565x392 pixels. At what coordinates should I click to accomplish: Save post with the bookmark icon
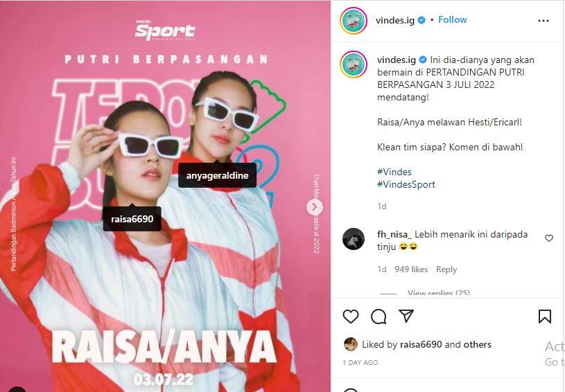(x=544, y=317)
